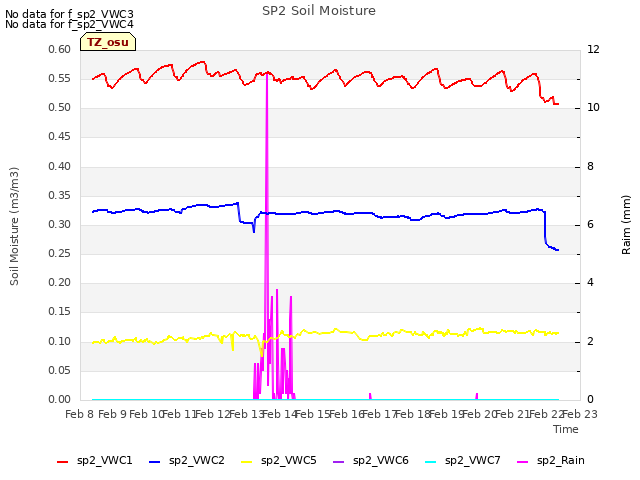Click the sp2_VWC5 legend entry
This screenshot has height=480, width=640.
point(279,461)
